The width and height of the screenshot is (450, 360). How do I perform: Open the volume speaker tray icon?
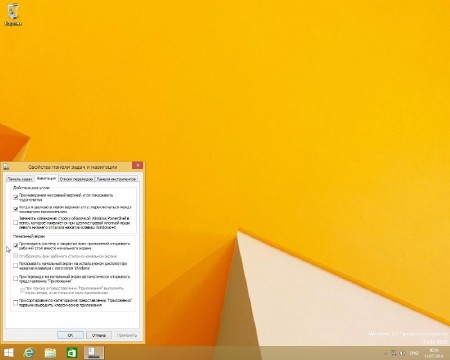click(402, 353)
